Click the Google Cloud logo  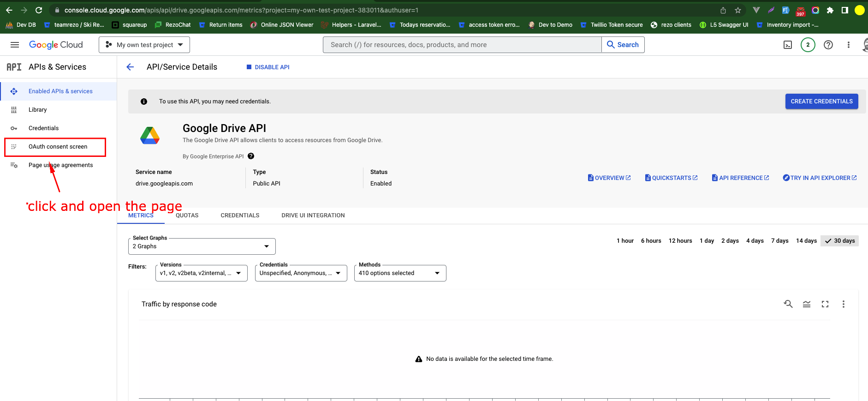point(56,45)
